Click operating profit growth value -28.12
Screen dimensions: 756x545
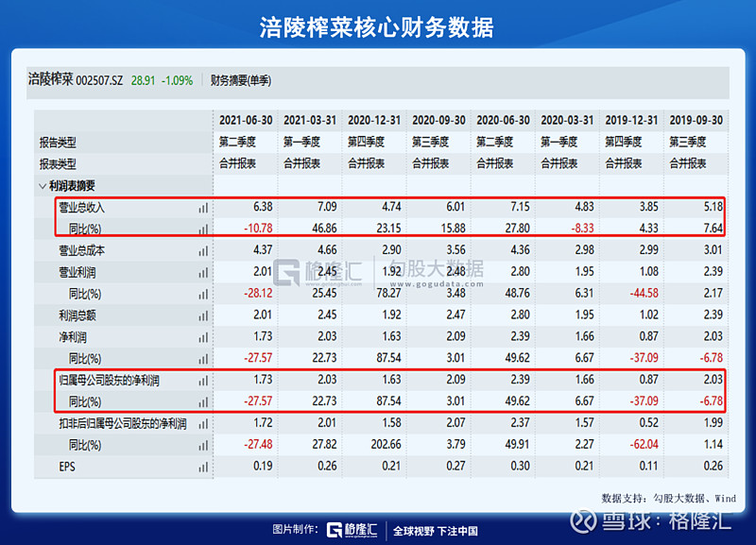(258, 294)
